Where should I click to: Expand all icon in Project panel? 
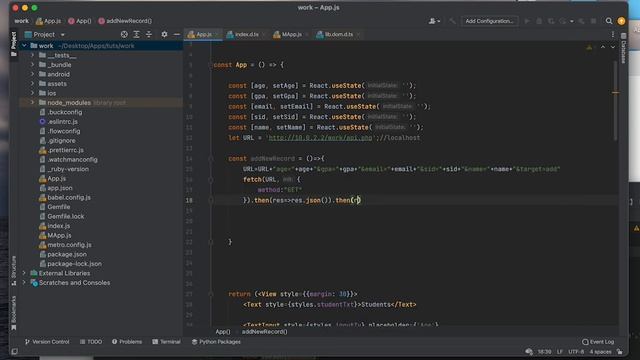click(136, 35)
